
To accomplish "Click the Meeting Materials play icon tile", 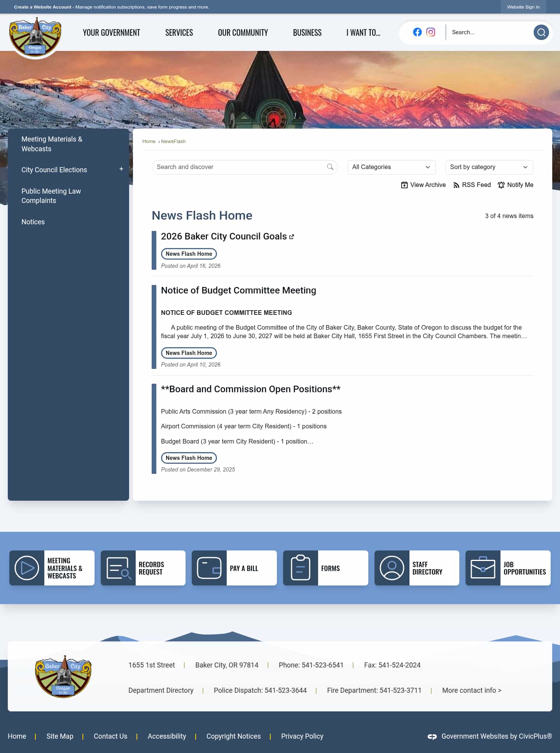I will [x=27, y=568].
